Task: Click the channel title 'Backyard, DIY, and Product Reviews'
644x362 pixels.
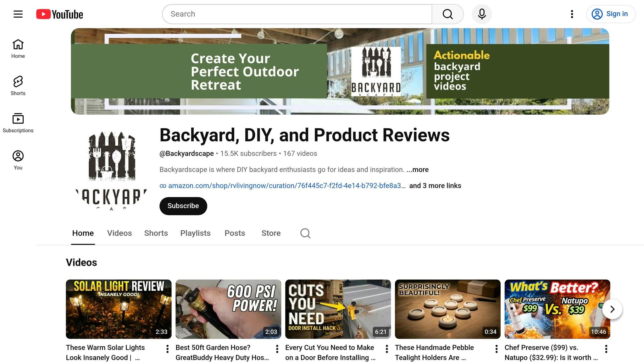Action: click(305, 135)
